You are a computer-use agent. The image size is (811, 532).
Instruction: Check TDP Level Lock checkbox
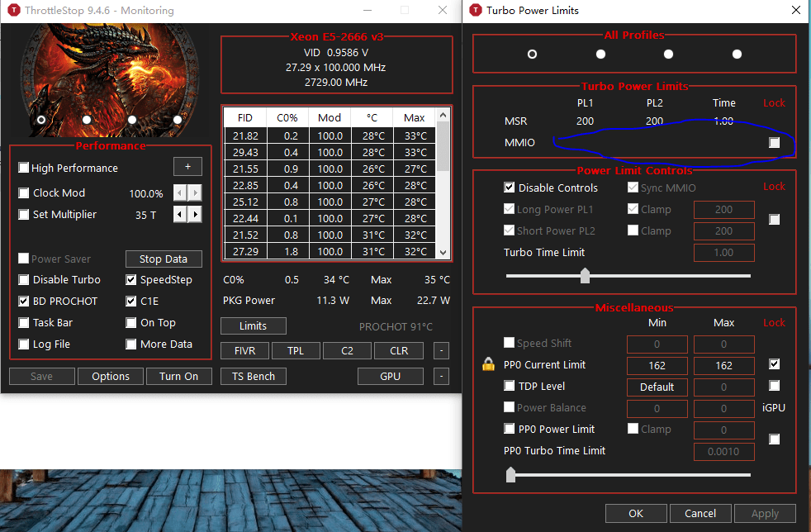(775, 386)
